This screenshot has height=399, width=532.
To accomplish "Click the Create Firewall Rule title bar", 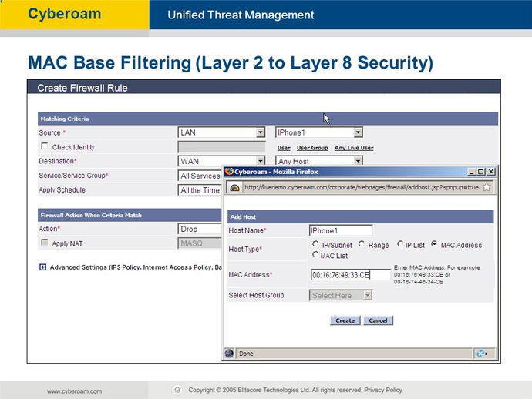I will click(264, 88).
